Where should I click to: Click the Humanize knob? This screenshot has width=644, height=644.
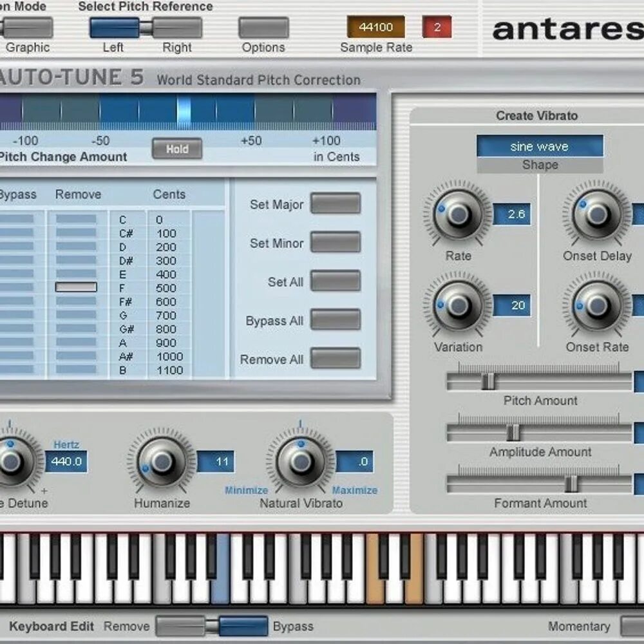point(162,461)
